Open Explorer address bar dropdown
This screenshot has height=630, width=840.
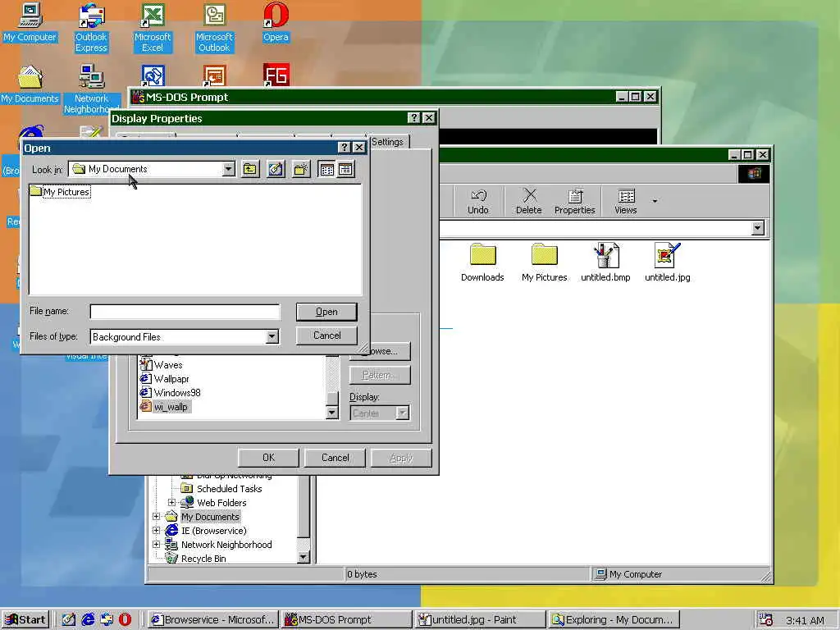(x=757, y=228)
